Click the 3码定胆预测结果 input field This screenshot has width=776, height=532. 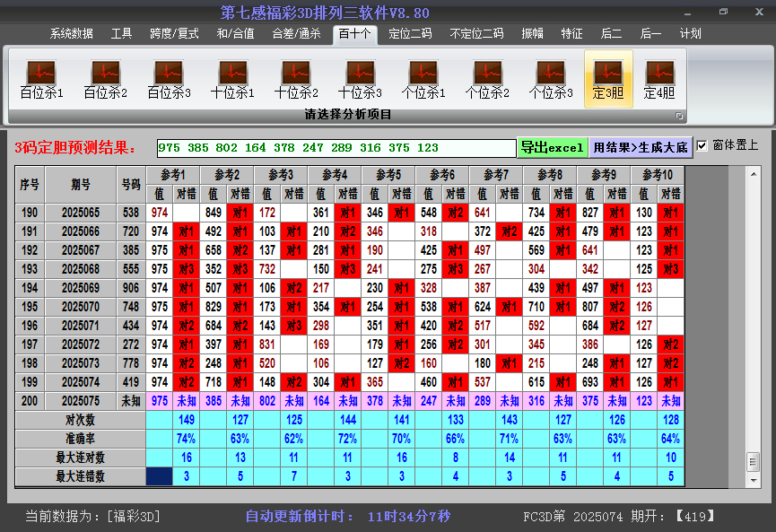pos(336,148)
